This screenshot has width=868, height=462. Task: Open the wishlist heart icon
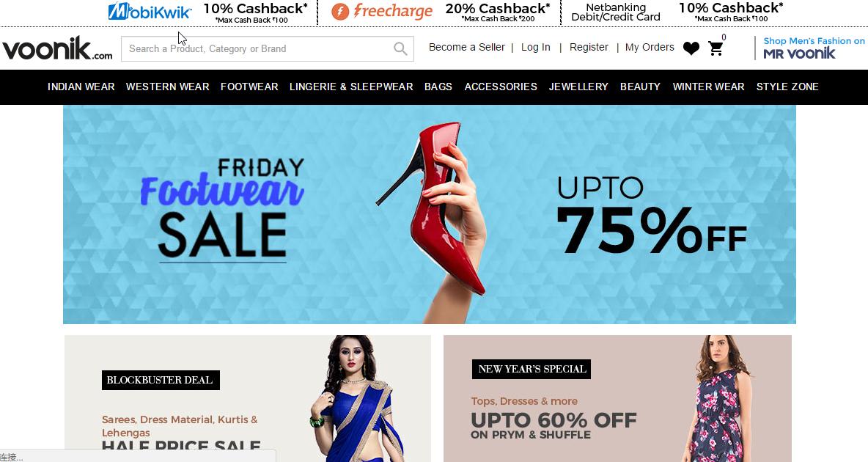[691, 48]
